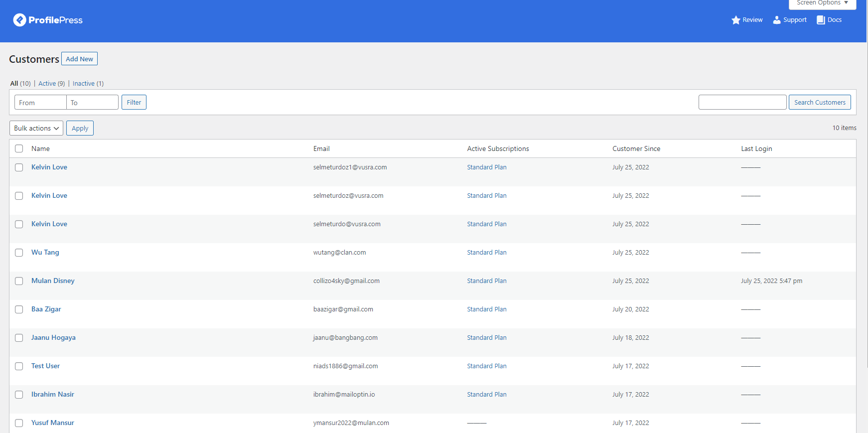This screenshot has width=868, height=433.
Task: Click the Active Subscriptions column header
Action: click(498, 148)
